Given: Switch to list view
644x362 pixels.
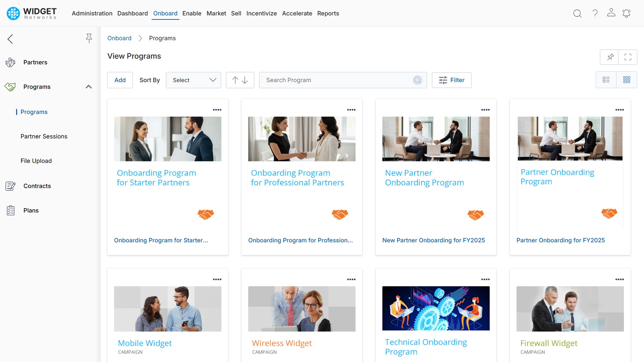Looking at the screenshot, I should coord(606,80).
